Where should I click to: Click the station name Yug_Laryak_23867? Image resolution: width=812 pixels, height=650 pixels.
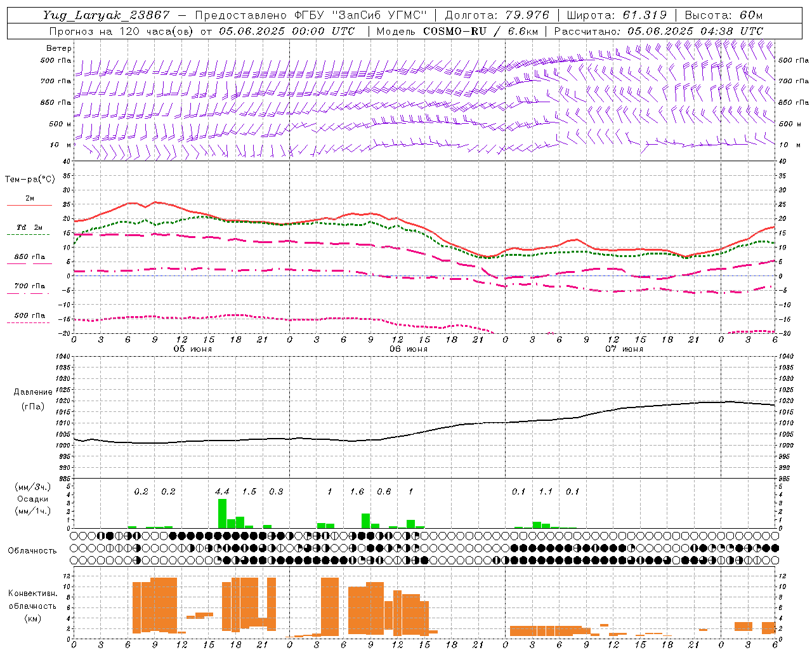click(107, 15)
